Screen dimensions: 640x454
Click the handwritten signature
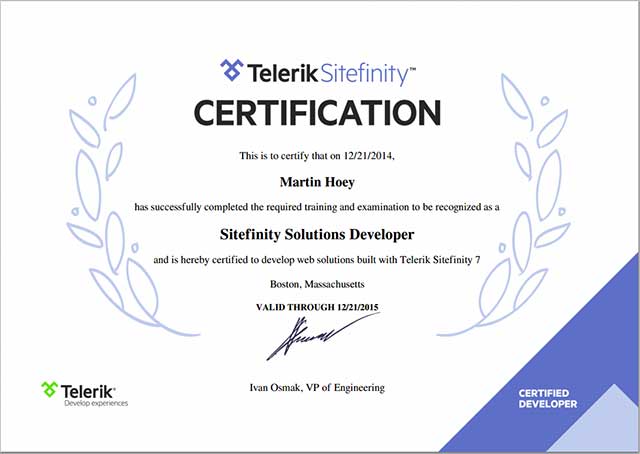[x=322, y=336]
